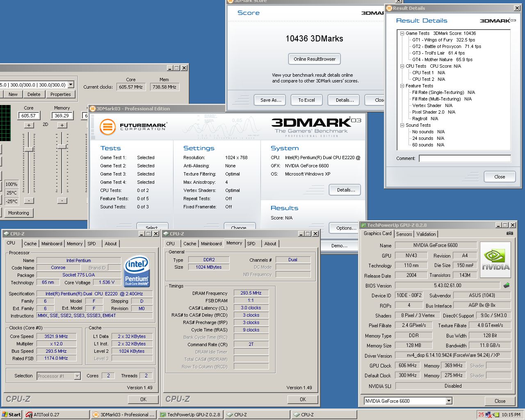Decrease core clock with minus button
The image size is (525, 420).
(x=29, y=201)
